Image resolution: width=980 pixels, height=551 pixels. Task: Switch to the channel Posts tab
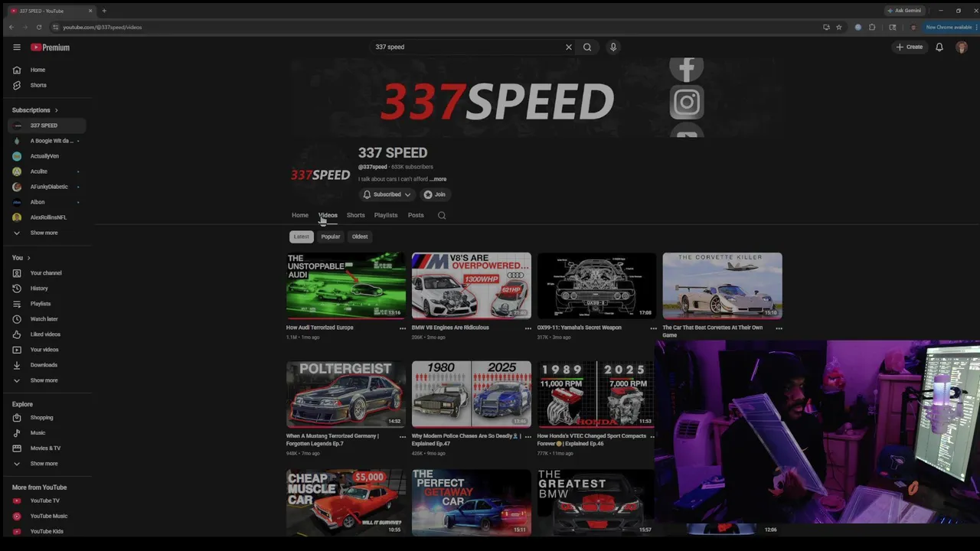[x=416, y=216]
